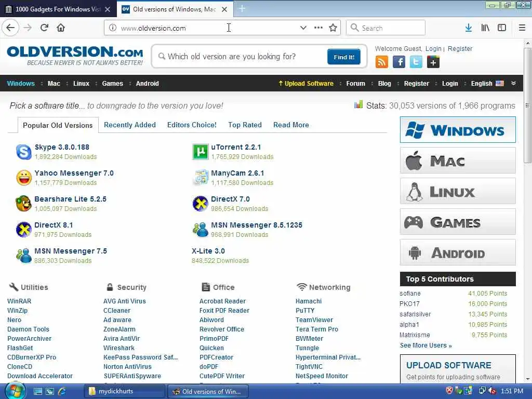532x399 pixels.
Task: Switch to the Editors Choice! tab
Action: click(192, 125)
